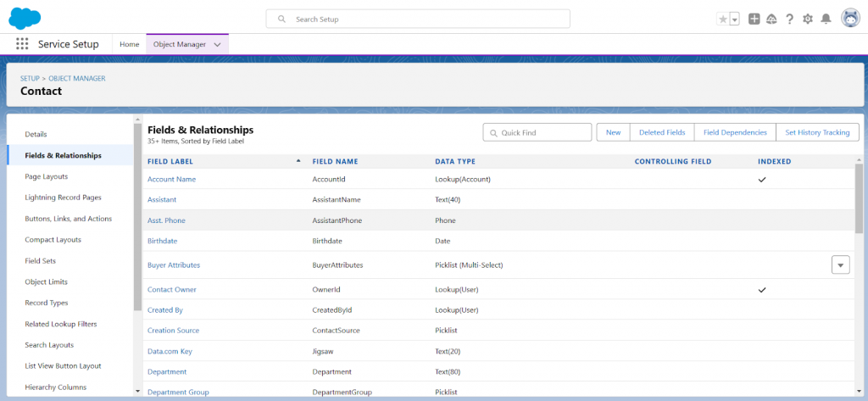Open the user profile avatar

tap(850, 19)
